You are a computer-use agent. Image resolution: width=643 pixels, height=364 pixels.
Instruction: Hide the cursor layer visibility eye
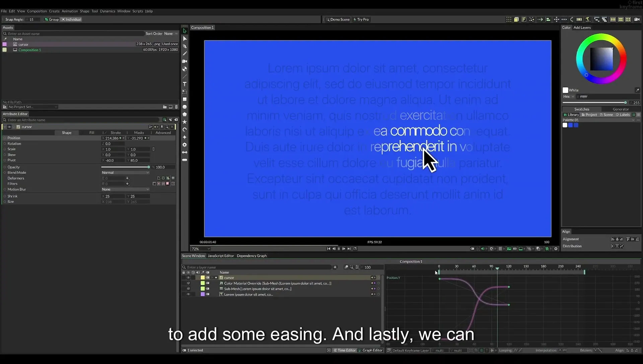click(x=188, y=278)
